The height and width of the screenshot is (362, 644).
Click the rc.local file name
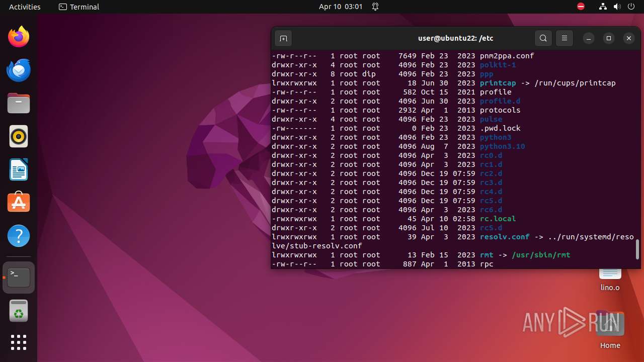498,219
